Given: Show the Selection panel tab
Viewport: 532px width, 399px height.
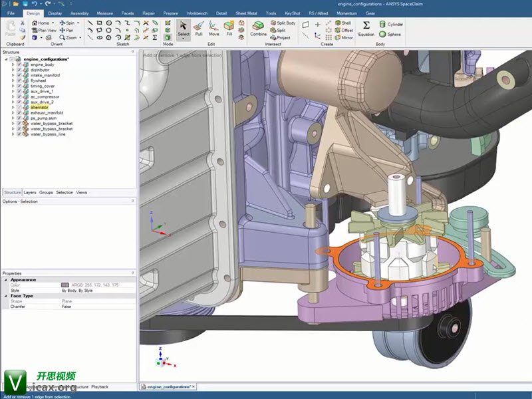Looking at the screenshot, I should pos(65,192).
